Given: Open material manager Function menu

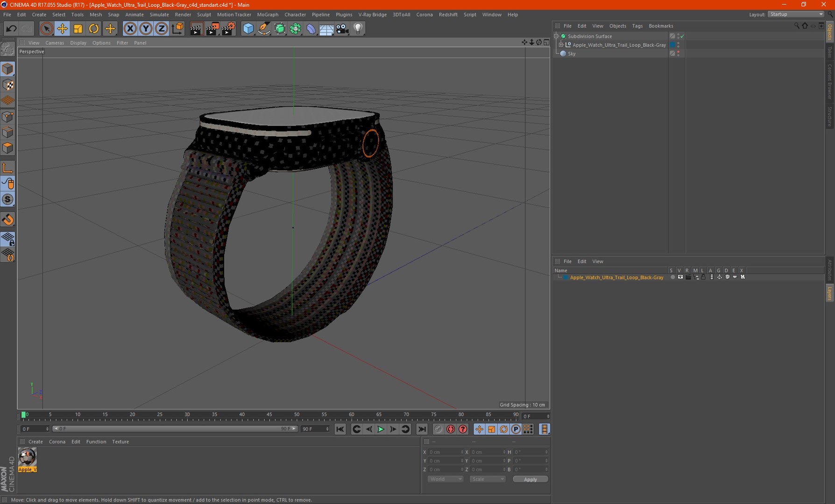Looking at the screenshot, I should coord(96,442).
